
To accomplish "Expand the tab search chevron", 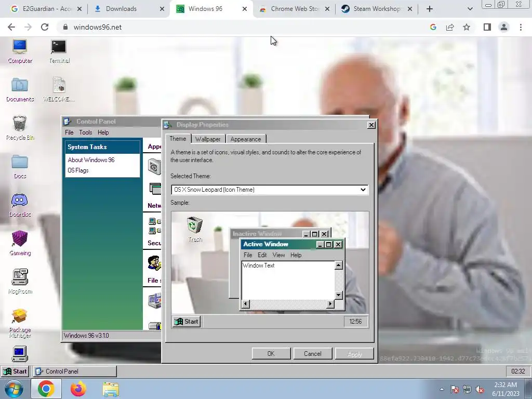I will coord(470,9).
